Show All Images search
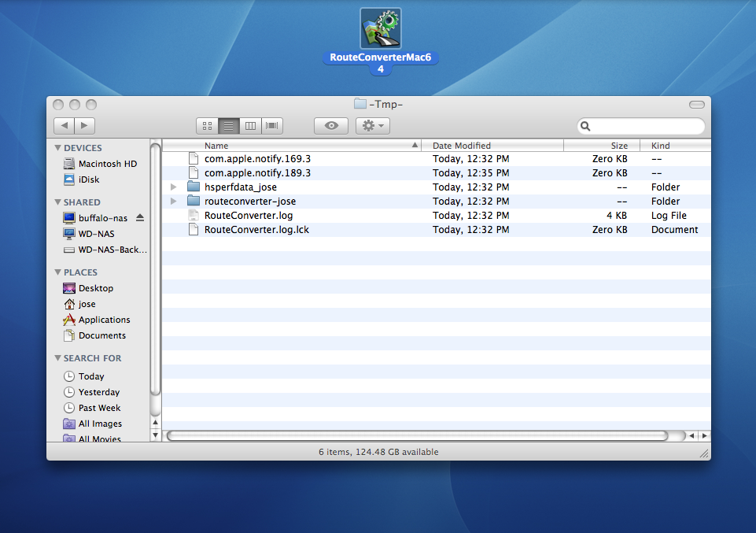Image resolution: width=756 pixels, height=533 pixels. tap(93, 424)
